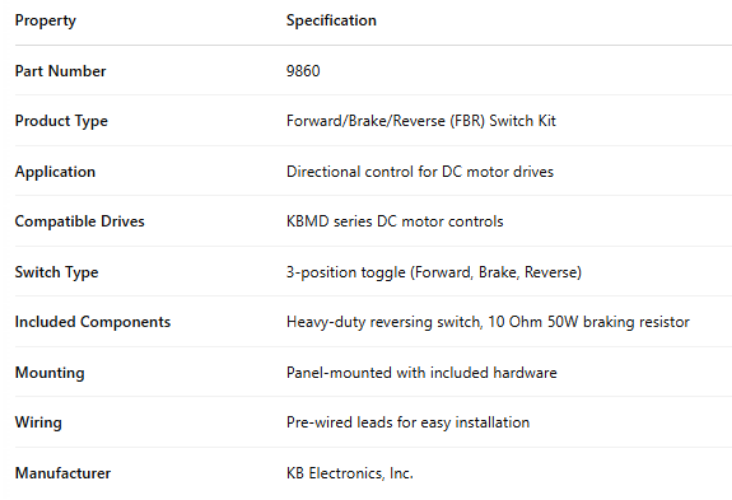Screen dimensions: 732x500
Task: Click the heavy-duty reversing switch specification text
Action: pyautogui.click(x=488, y=322)
